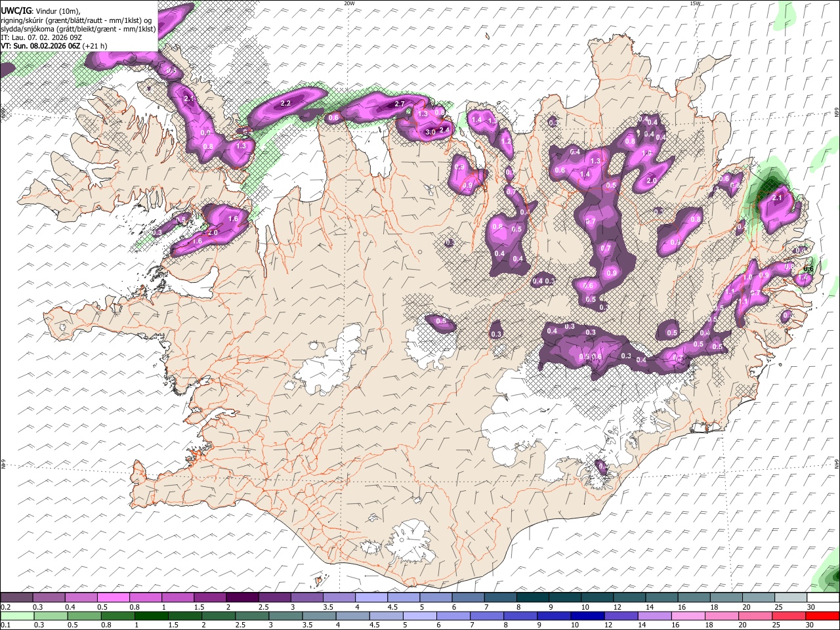Click top-row swatch between 4 and 4.5
The image size is (840, 630).
[371, 598]
